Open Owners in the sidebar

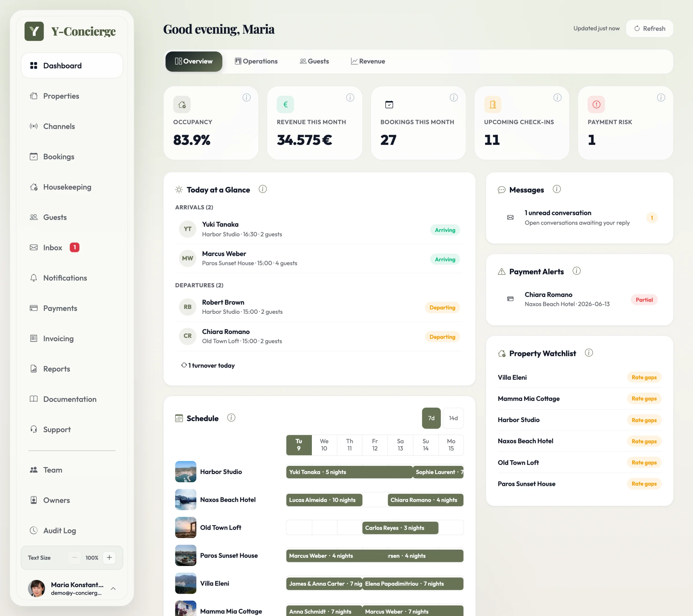[x=72, y=501]
